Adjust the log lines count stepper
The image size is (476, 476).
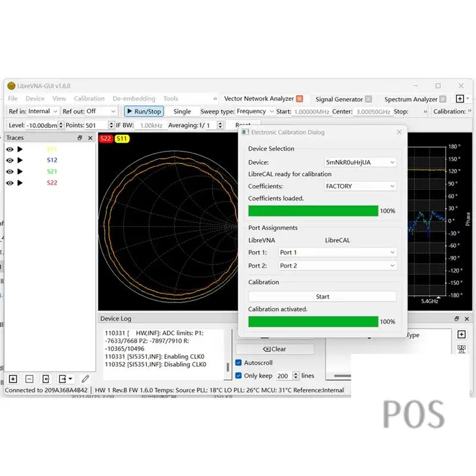(296, 375)
